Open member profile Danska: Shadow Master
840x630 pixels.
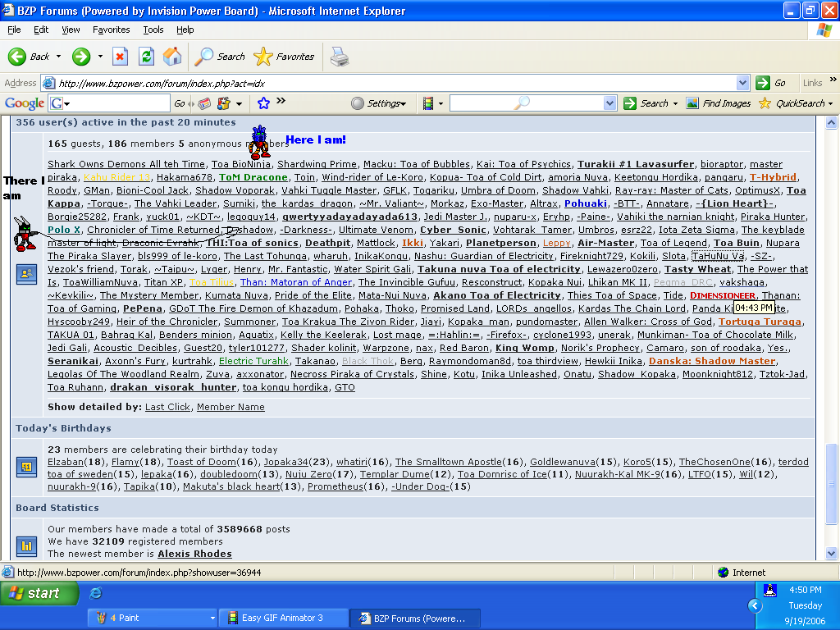click(x=712, y=361)
